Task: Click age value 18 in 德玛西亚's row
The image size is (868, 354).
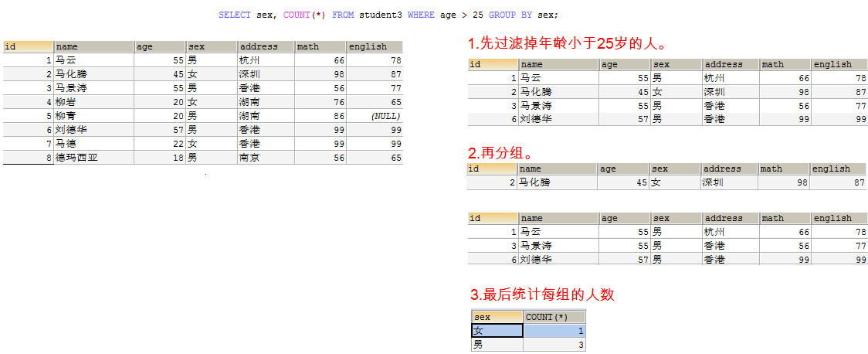Action: (160, 158)
